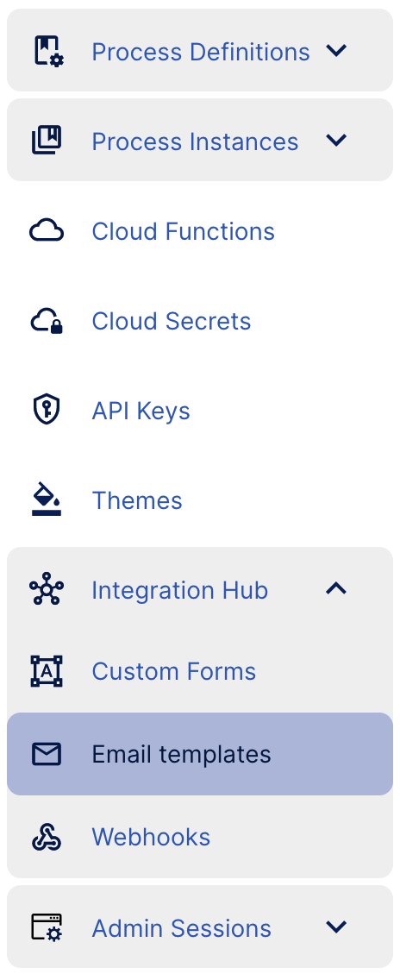This screenshot has width=400, height=980.
Task: Click the Admin Sessions window-gear icon
Action: point(47,927)
